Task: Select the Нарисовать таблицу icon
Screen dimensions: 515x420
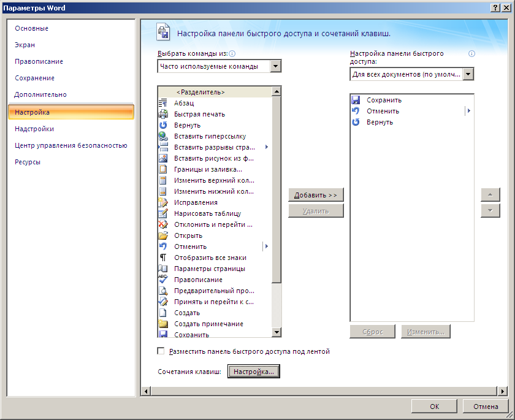Action: tap(163, 213)
